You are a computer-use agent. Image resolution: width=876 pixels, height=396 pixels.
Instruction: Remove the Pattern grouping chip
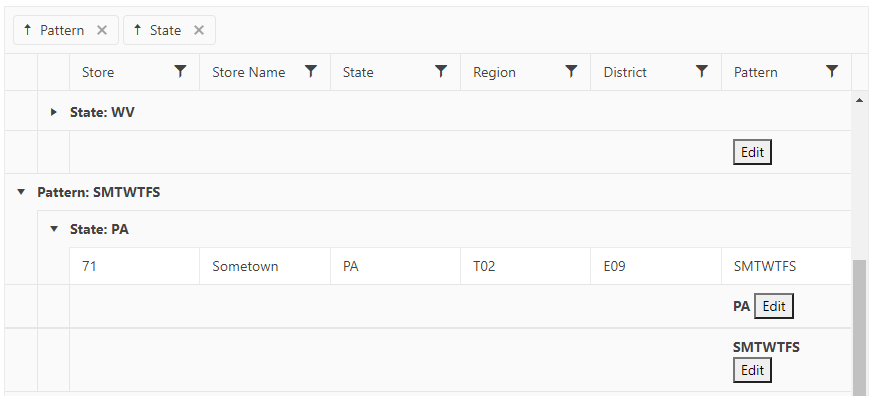(102, 30)
